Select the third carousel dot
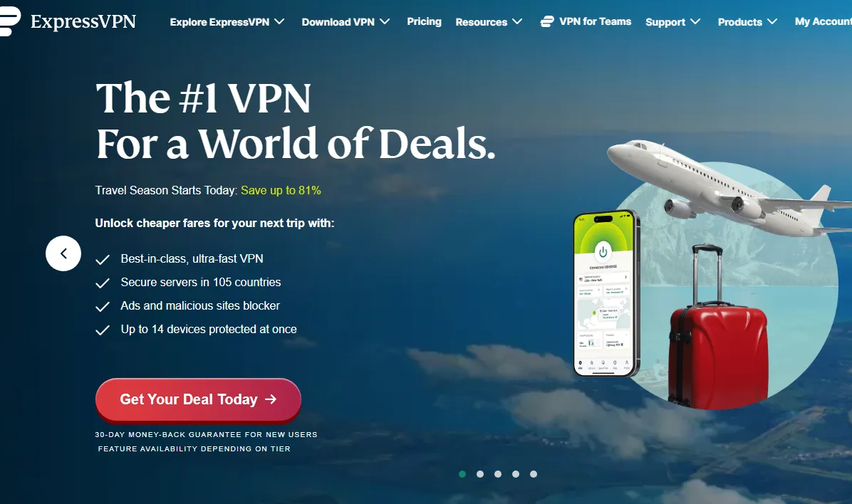 [x=498, y=474]
